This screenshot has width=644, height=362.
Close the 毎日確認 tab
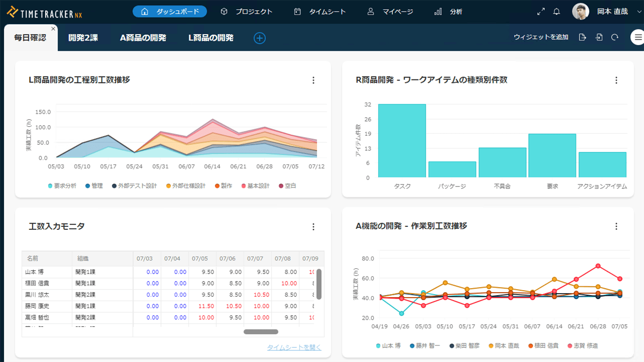tap(53, 29)
